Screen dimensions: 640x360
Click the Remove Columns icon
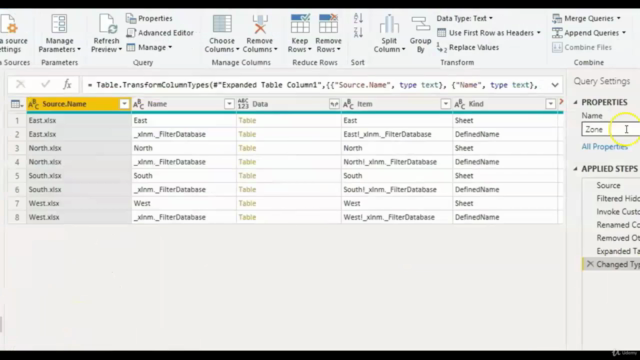click(x=260, y=24)
